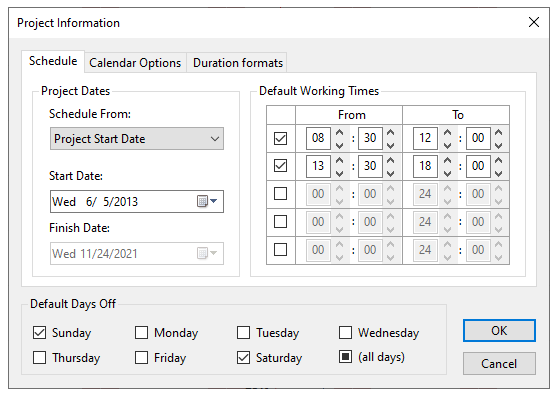This screenshot has width=556, height=399.
Task: Open the Duration formats tab
Action: coord(238,63)
